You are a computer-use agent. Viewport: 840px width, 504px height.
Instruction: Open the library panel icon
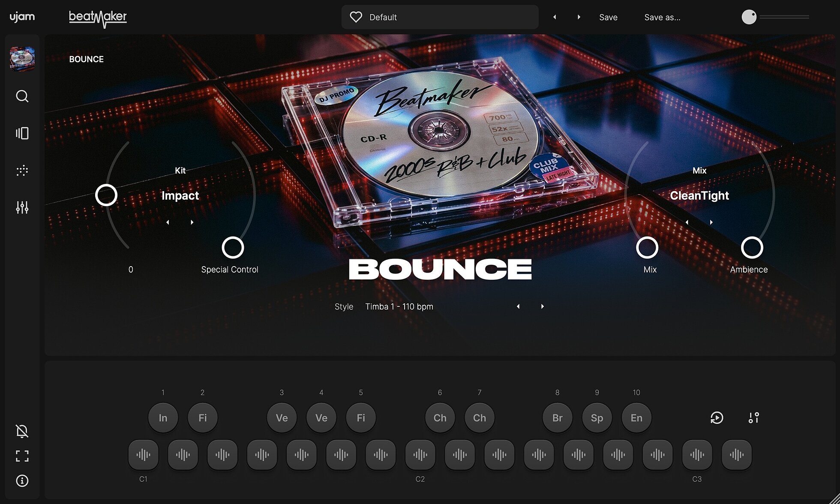point(22,133)
